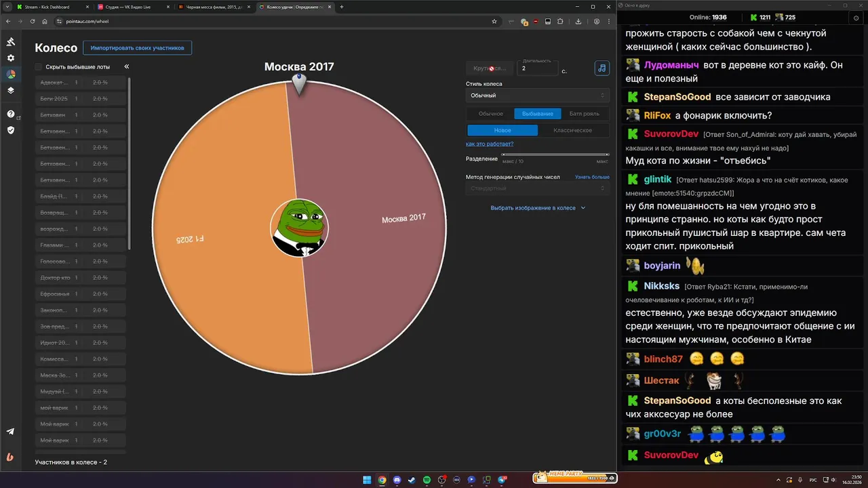Navigate back in browser
Image resolution: width=868 pixels, height=488 pixels.
pos(8,21)
